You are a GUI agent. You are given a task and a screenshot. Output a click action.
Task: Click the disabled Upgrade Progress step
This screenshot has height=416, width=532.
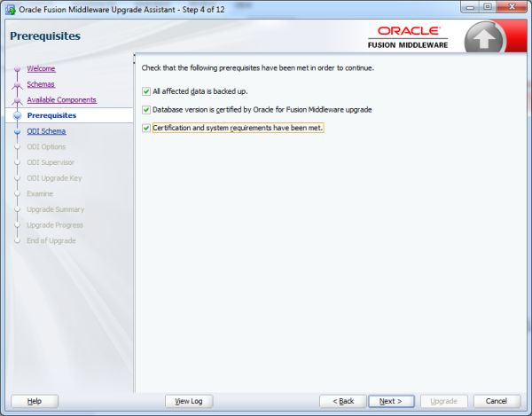pyautogui.click(x=55, y=225)
